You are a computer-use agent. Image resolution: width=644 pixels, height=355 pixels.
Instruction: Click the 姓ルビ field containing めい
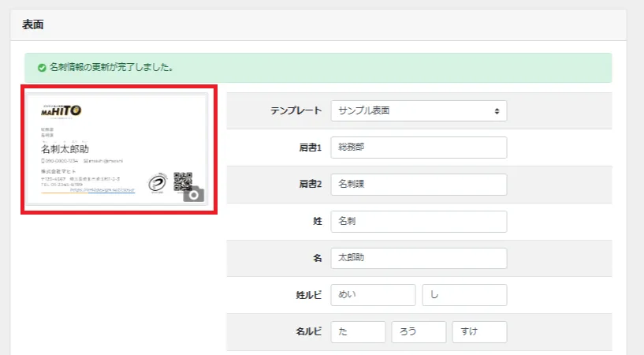[373, 294]
